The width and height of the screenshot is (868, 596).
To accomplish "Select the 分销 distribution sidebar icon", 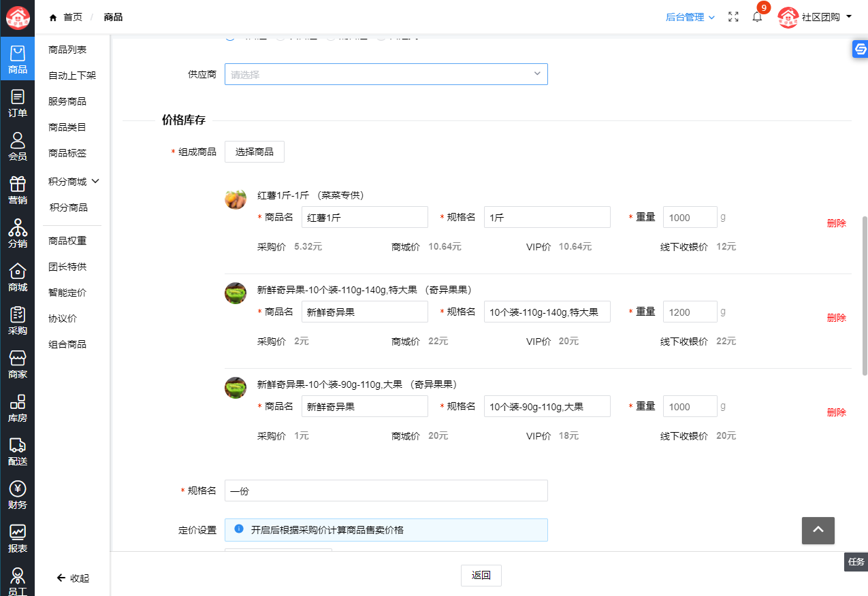I will tap(18, 234).
